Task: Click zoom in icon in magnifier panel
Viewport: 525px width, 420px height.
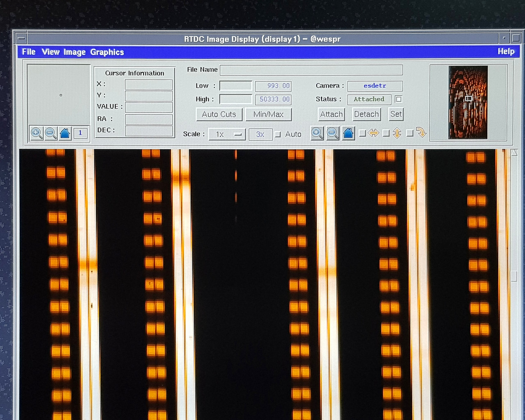Action: [37, 133]
